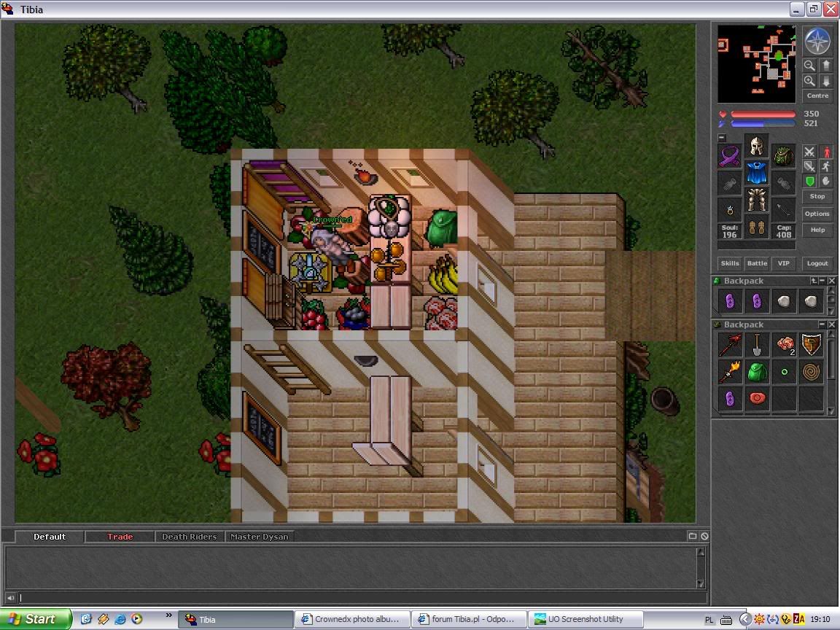The width and height of the screenshot is (840, 630).
Task: Click the coiled rope in the lower Backpack
Action: pos(811,372)
